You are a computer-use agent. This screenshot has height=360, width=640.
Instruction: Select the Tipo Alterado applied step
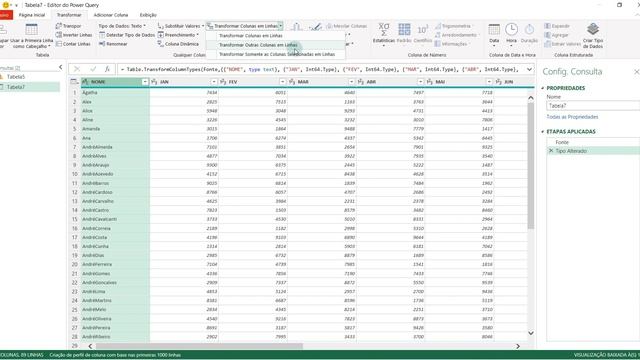click(x=593, y=151)
